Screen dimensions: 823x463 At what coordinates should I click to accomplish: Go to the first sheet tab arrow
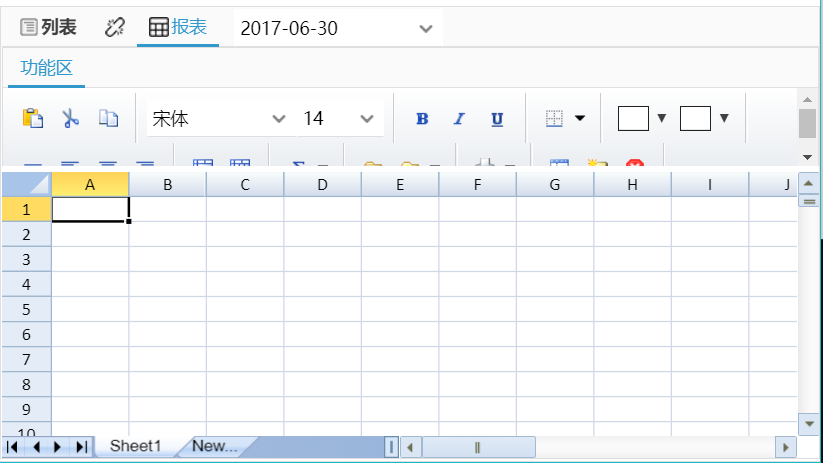[x=13, y=447]
